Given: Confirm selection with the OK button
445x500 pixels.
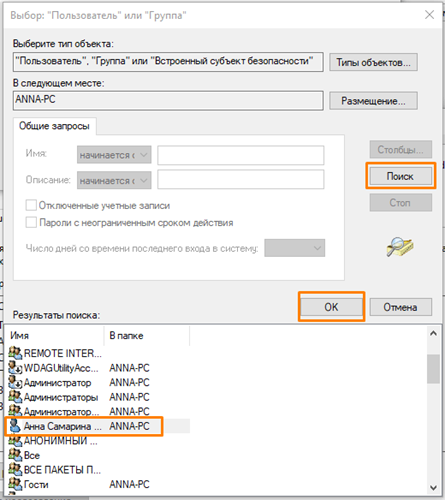Looking at the screenshot, I should pos(331,307).
